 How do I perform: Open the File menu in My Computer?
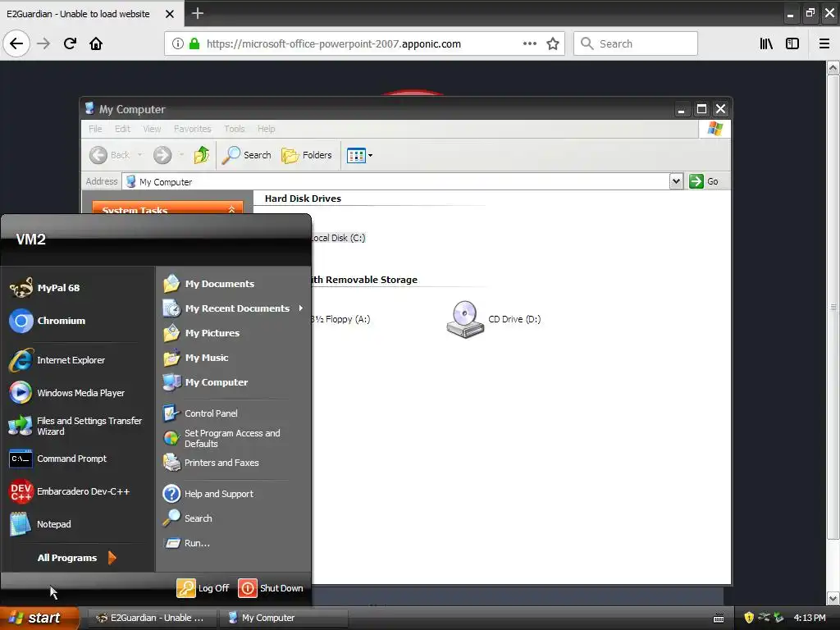point(95,129)
